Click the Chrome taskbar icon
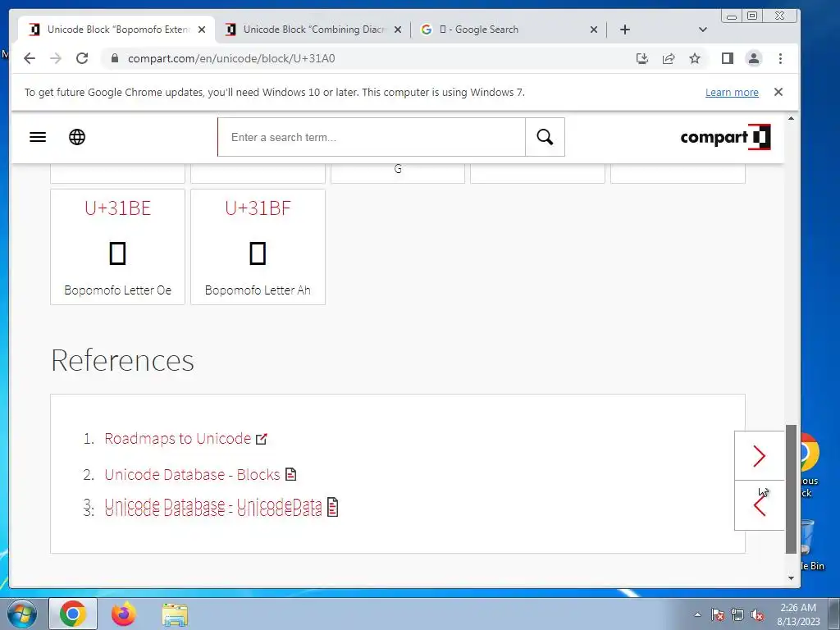 [73, 614]
